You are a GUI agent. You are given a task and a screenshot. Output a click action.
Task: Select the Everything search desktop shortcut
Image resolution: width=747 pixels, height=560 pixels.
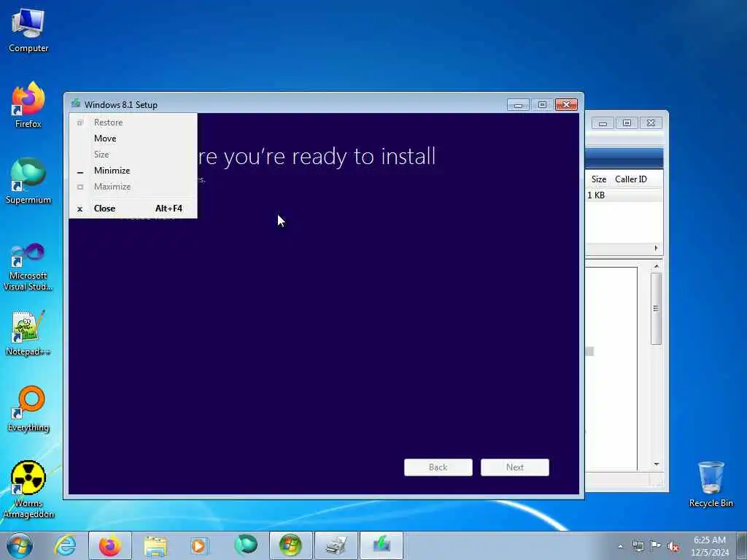coord(28,408)
